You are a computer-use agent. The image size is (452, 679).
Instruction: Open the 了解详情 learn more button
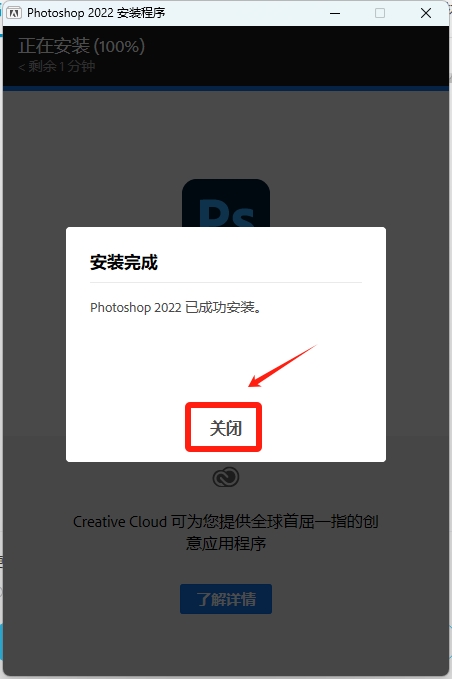point(226,599)
